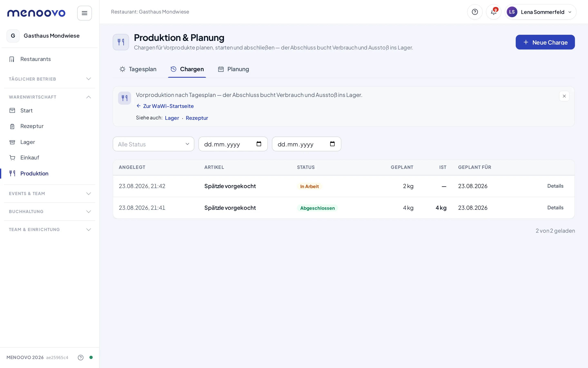Click the 23.08.2026, 21:41 timestamp
This screenshot has width=588, height=368.
tap(142, 208)
